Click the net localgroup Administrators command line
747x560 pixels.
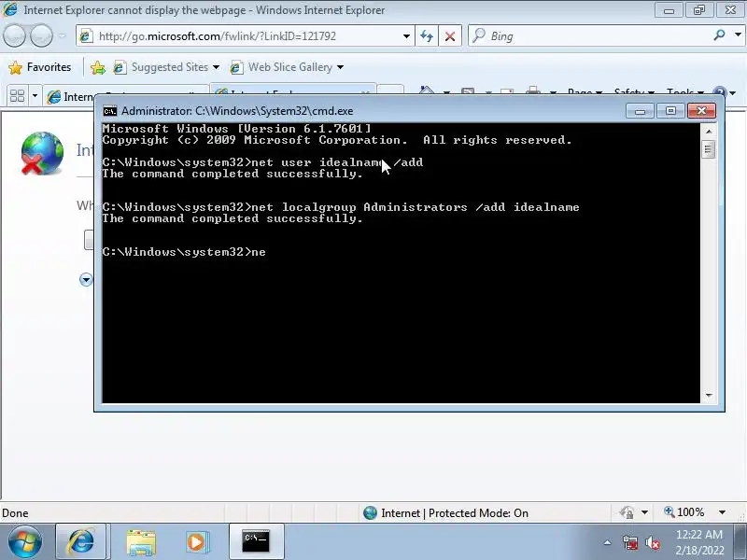pyautogui.click(x=341, y=207)
